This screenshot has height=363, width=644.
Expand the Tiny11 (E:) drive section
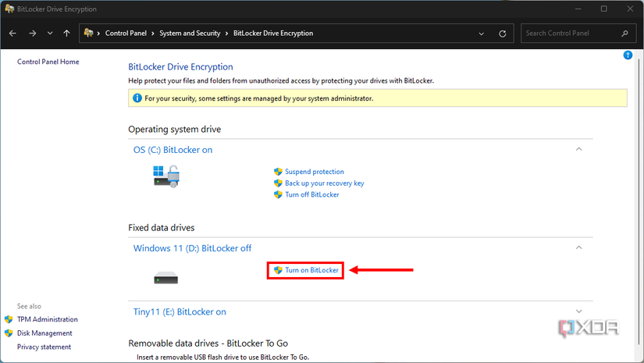(x=578, y=311)
